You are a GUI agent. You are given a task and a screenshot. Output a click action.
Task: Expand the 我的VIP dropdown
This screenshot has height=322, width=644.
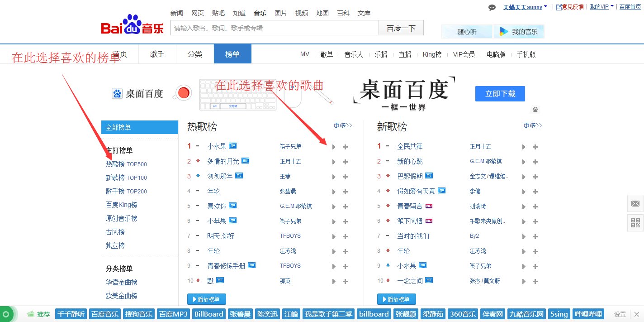click(x=600, y=7)
